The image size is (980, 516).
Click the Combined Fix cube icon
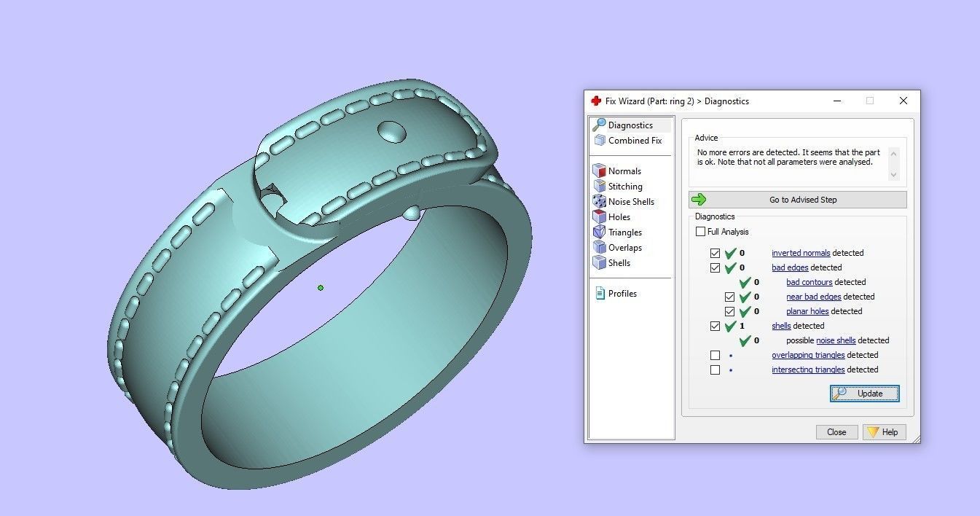point(599,140)
